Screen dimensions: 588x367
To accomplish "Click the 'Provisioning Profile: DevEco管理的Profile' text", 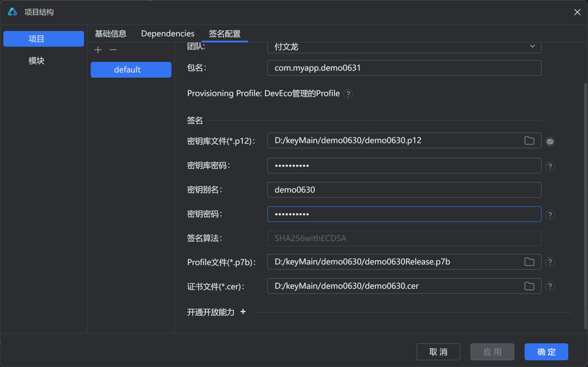I will click(x=263, y=93).
